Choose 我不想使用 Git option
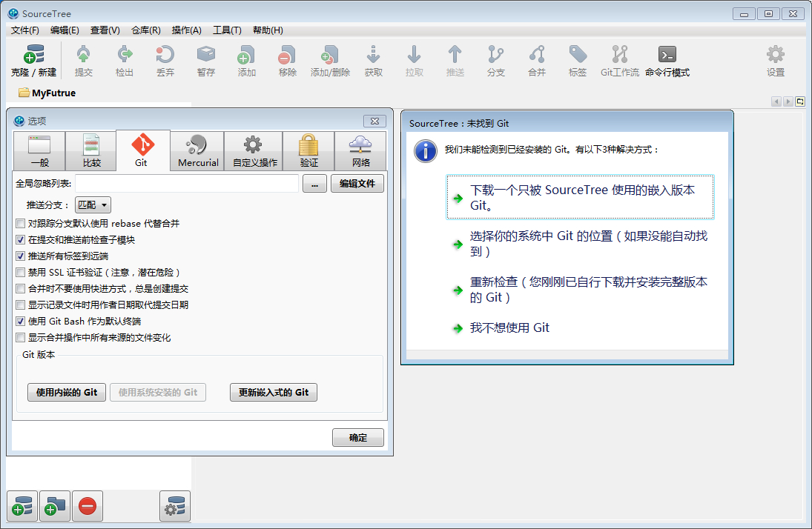 coord(580,327)
